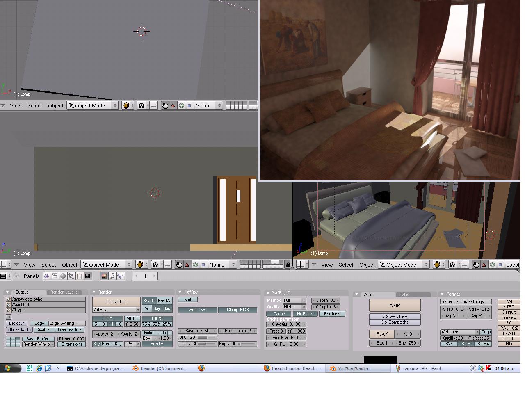Toggle the Ray tracing option
The width and height of the screenshot is (525, 420).
point(157,308)
